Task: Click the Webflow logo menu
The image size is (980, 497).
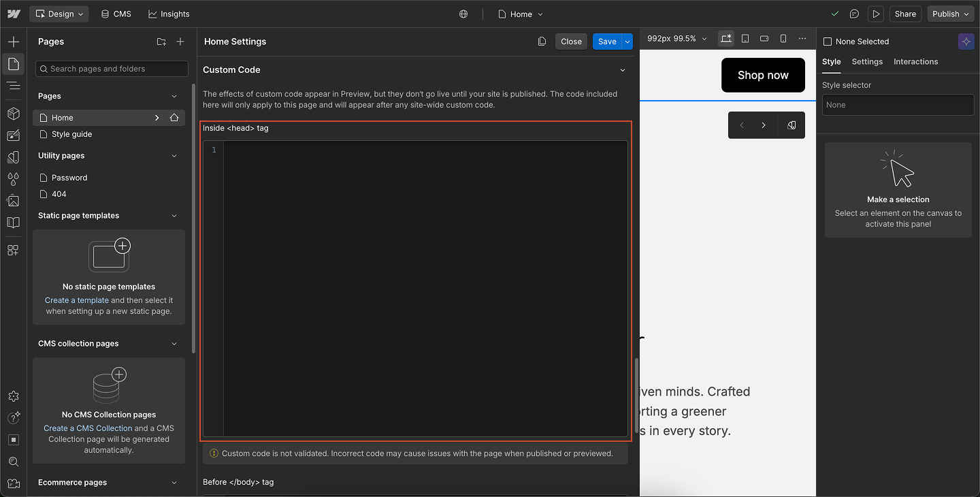Action: (x=13, y=14)
